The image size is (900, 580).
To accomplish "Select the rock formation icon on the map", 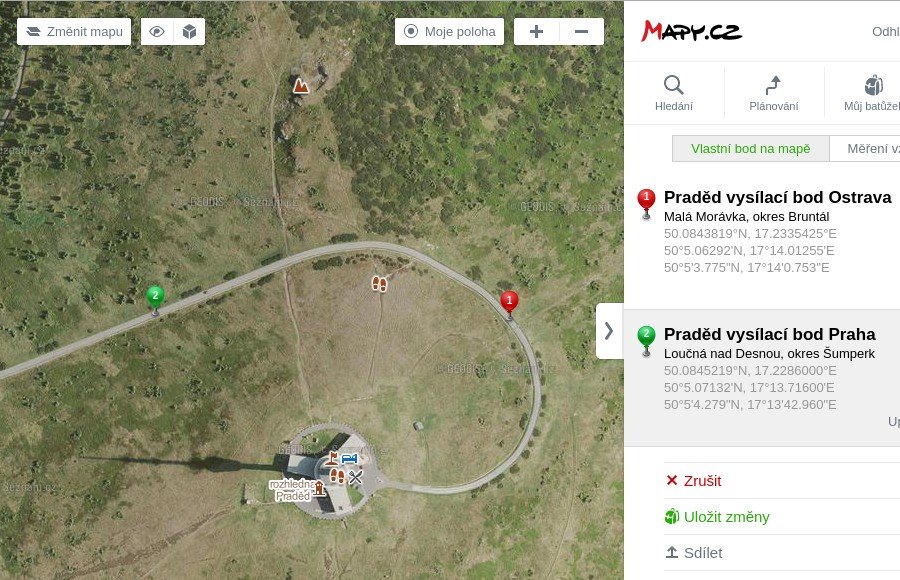I will point(301,86).
